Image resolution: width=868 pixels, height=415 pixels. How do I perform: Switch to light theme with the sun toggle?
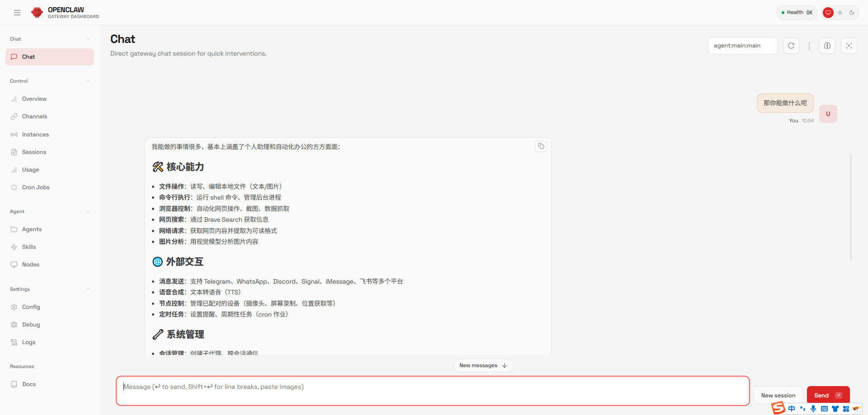tap(840, 12)
